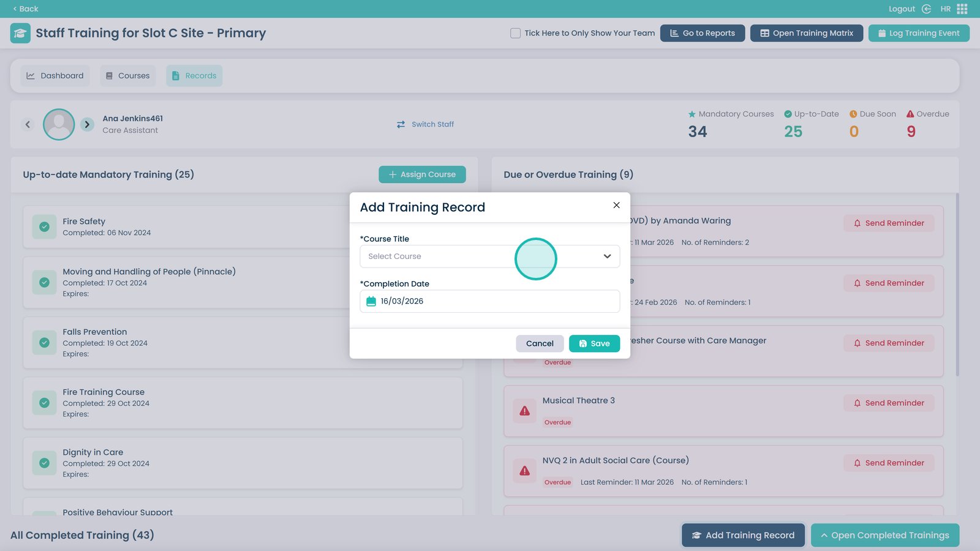
Task: Go to next staff member arrow
Action: pyautogui.click(x=87, y=124)
